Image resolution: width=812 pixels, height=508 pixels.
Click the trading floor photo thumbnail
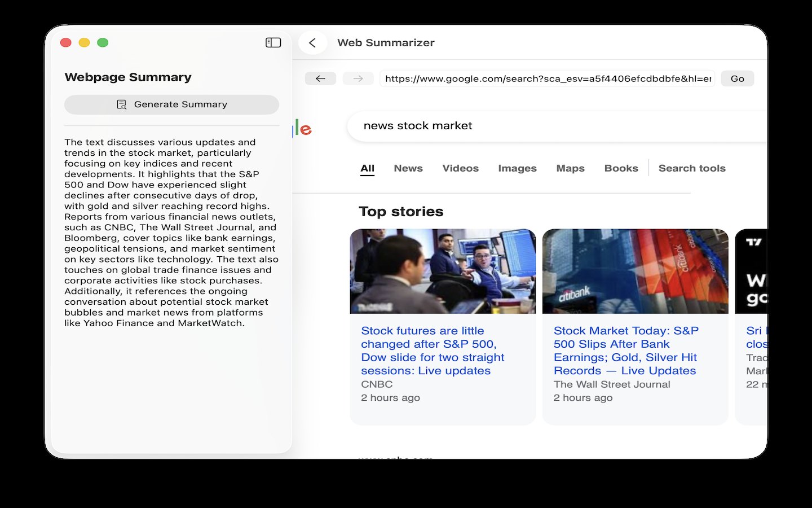(443, 271)
